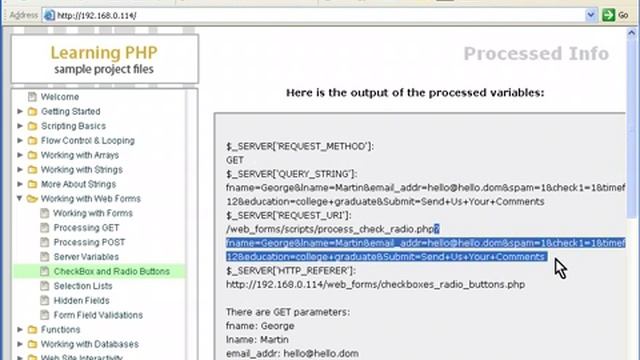Click /web_forms/scripts/process_check_radio.php text

click(330, 229)
